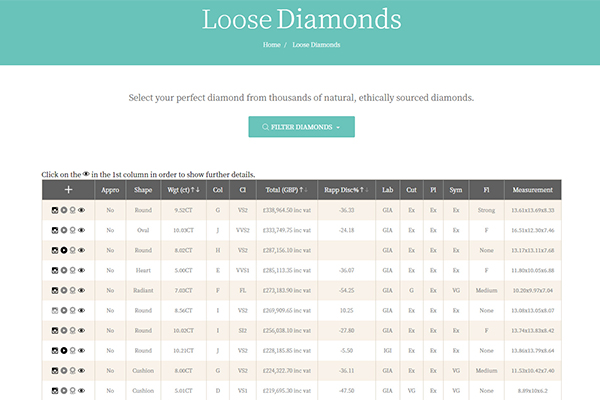Click the 13.61x13.69x8.33 measurement cell
This screenshot has height=400, width=600.
[x=533, y=210]
